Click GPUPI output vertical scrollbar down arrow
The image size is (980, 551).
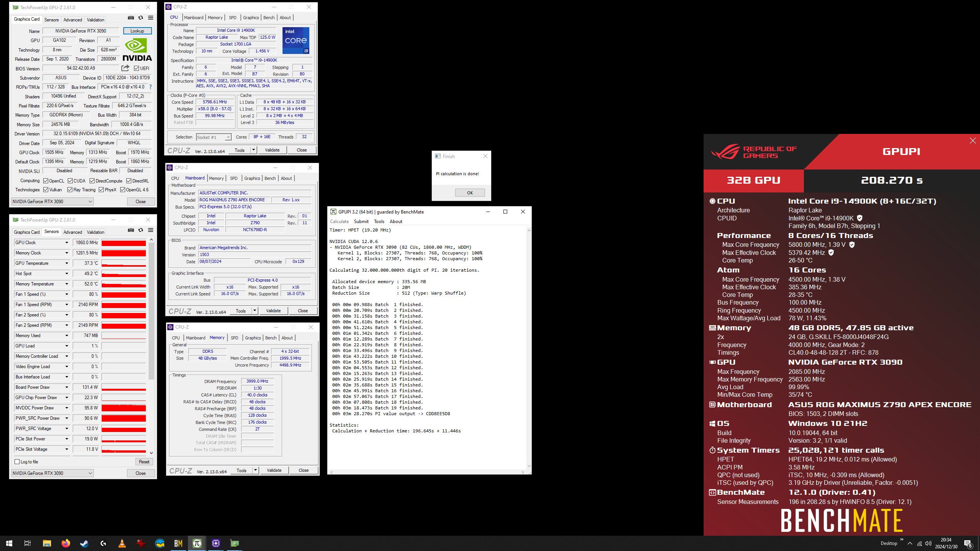(x=529, y=466)
